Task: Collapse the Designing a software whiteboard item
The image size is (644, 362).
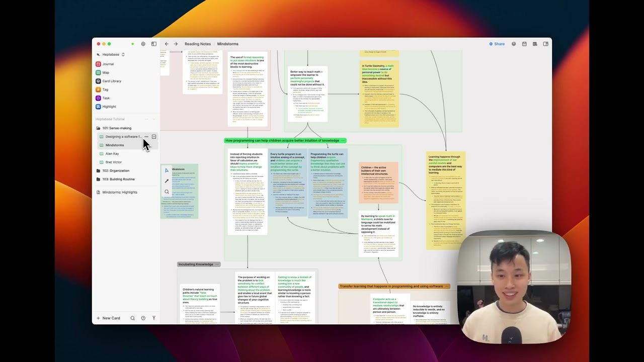Action: pyautogui.click(x=154, y=137)
